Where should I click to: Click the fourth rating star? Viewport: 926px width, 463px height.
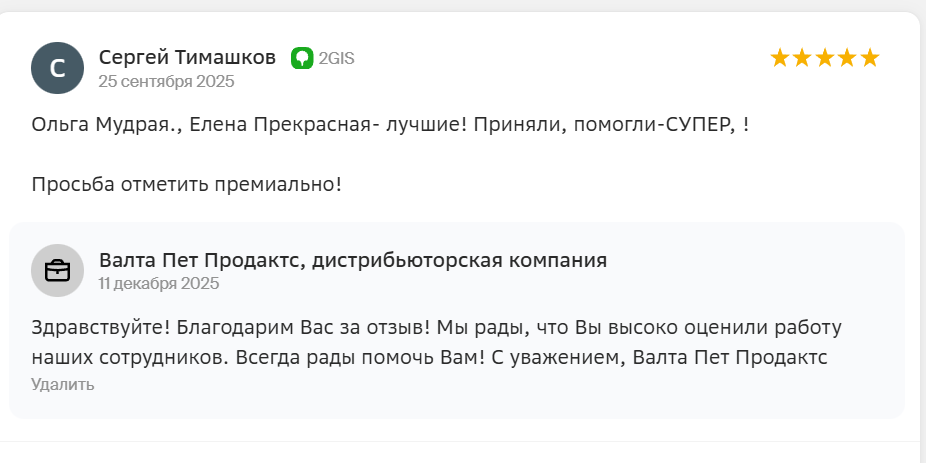click(847, 58)
